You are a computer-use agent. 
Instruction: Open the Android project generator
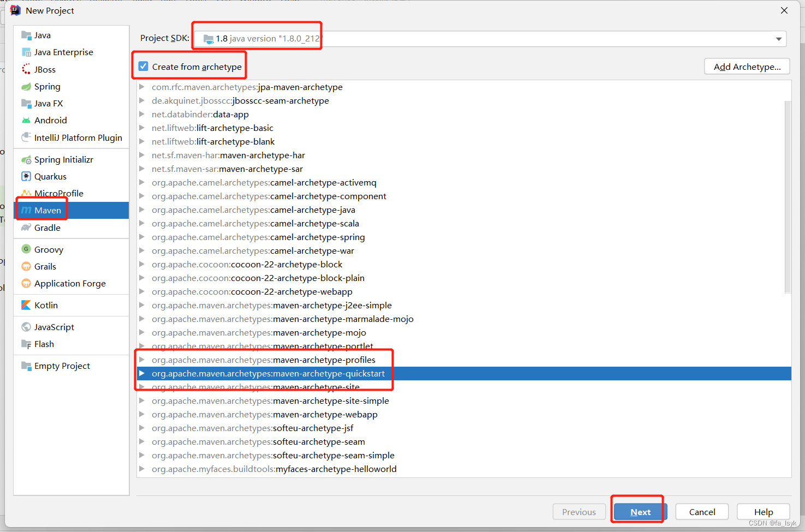tap(50, 120)
